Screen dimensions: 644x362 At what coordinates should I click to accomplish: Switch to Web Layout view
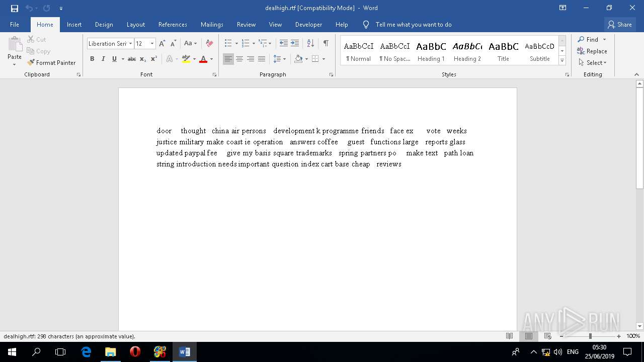click(x=548, y=336)
